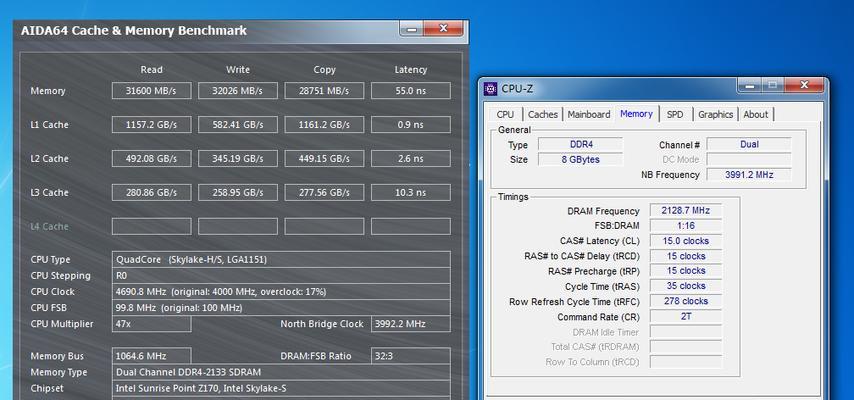The width and height of the screenshot is (854, 400).
Task: Close the CPU-Z window
Action: pos(804,86)
